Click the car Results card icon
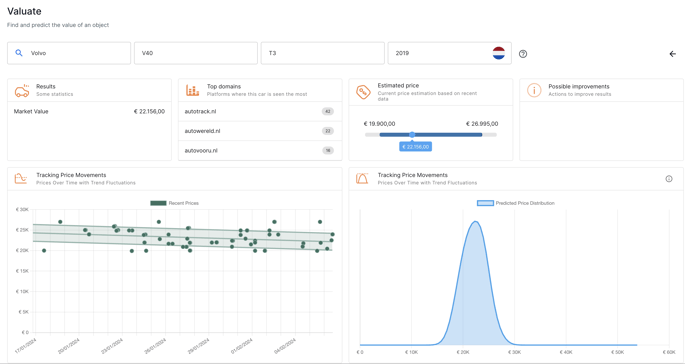This screenshot has width=685, height=364. pyautogui.click(x=22, y=90)
